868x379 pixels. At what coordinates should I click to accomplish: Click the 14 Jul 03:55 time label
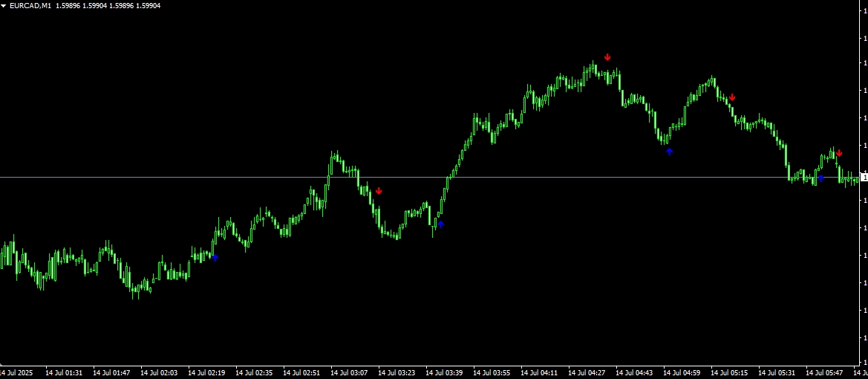tap(492, 373)
